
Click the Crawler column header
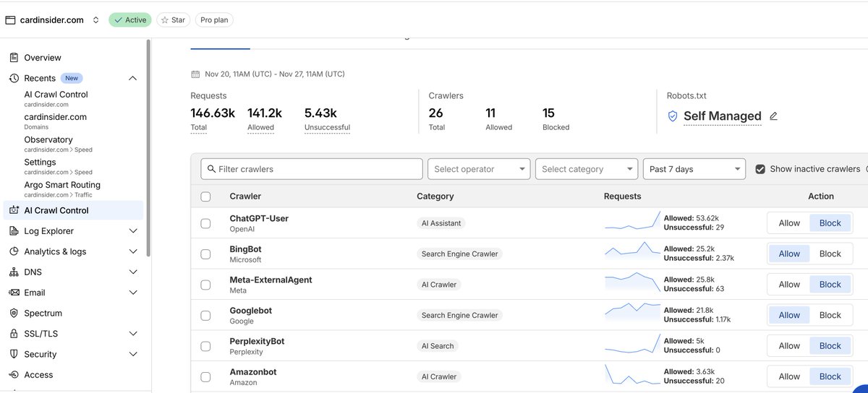pyautogui.click(x=245, y=196)
